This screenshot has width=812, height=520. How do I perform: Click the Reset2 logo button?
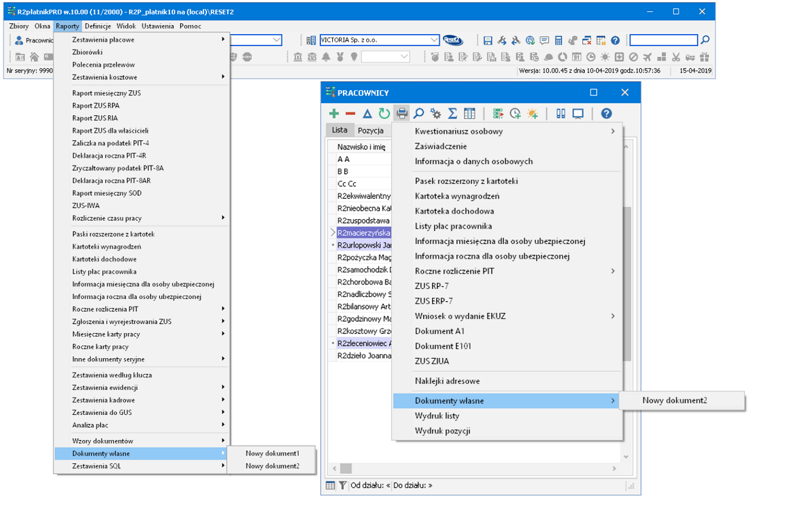(x=453, y=40)
